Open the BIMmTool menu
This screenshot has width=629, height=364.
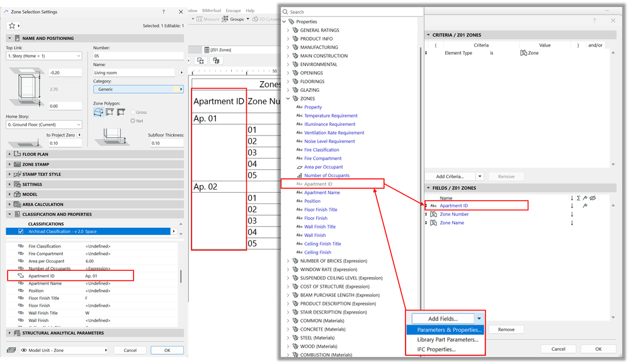[x=212, y=11]
